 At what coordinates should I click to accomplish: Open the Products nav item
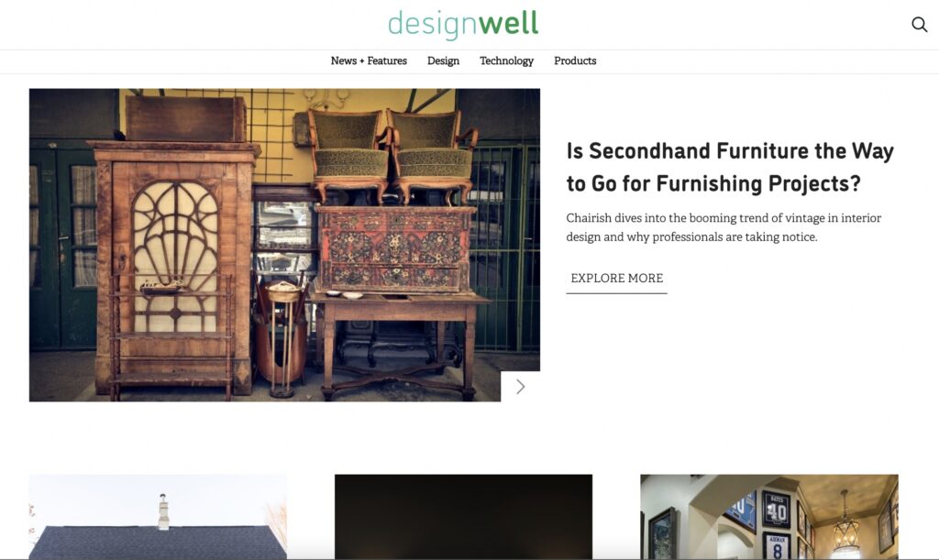click(575, 61)
